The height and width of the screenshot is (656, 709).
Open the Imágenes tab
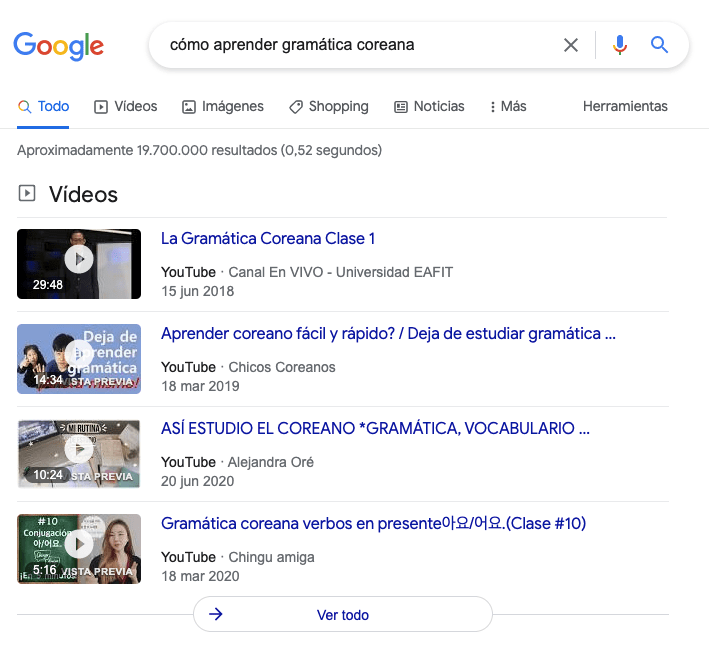click(x=222, y=106)
